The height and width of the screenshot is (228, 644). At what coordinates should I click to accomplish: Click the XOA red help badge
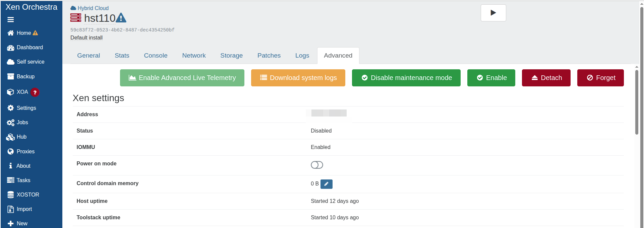click(x=35, y=92)
